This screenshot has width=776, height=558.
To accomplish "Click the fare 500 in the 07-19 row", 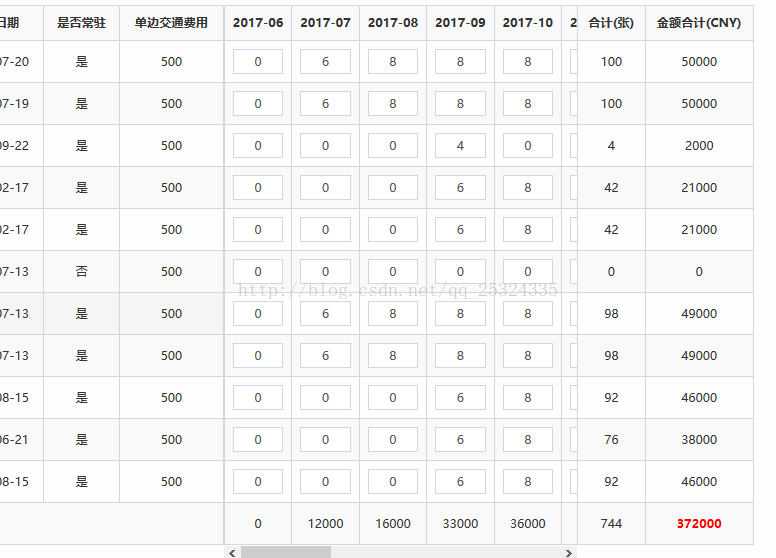I will coord(171,104).
